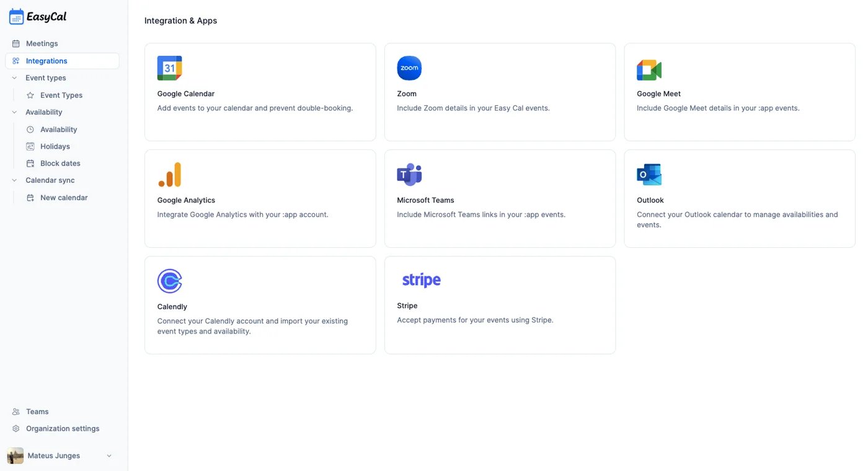This screenshot has height=471, width=868.
Task: Click the Mateus Junges user name
Action: (54, 456)
